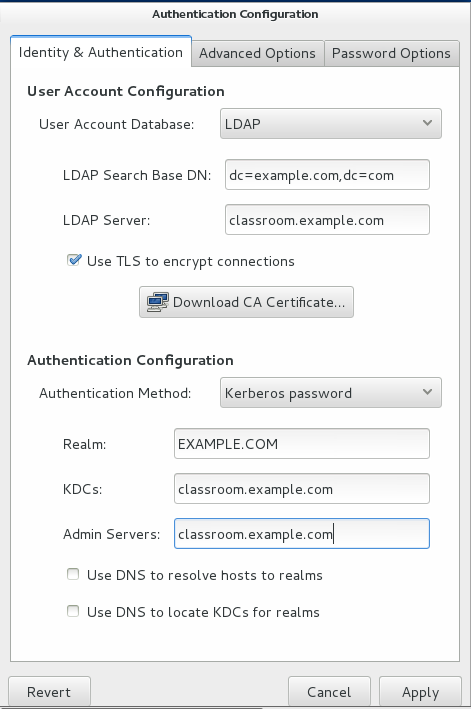This screenshot has height=709, width=471.
Task: Click the Download CA Certificate button
Action: click(246, 302)
